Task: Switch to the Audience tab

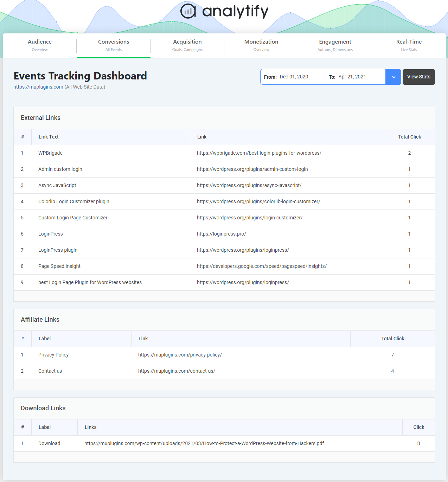Action: pyautogui.click(x=40, y=45)
